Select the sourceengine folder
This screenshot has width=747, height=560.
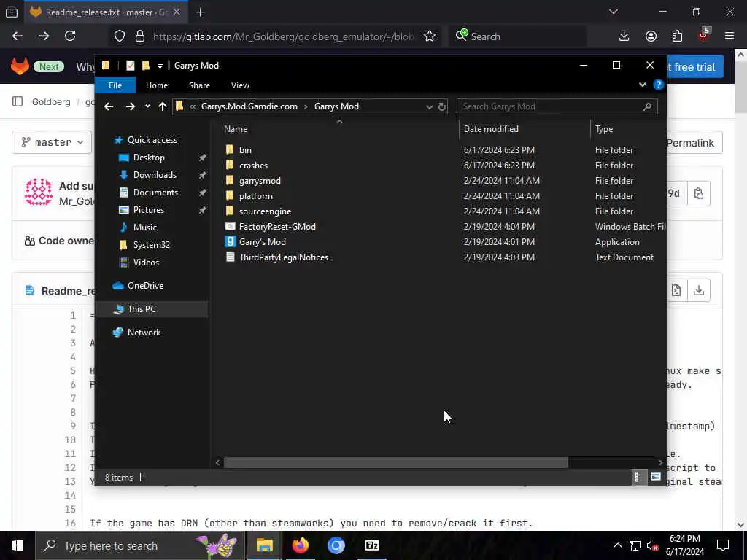tap(265, 211)
